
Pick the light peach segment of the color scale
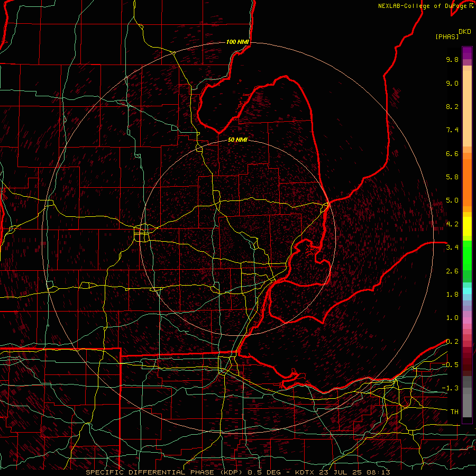(x=467, y=109)
